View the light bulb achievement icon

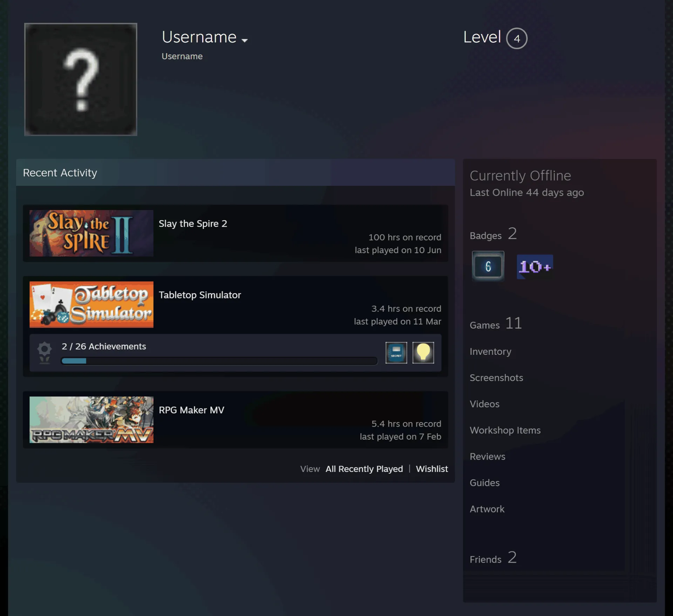point(423,353)
